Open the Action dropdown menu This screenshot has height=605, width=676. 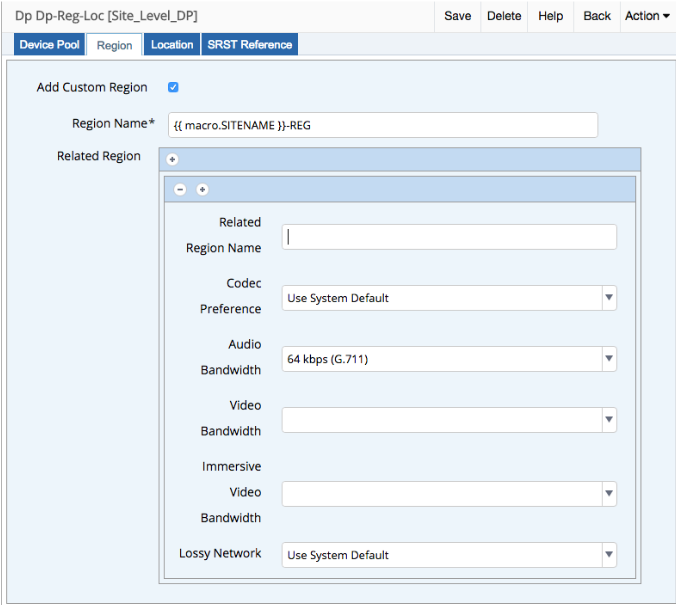(647, 16)
